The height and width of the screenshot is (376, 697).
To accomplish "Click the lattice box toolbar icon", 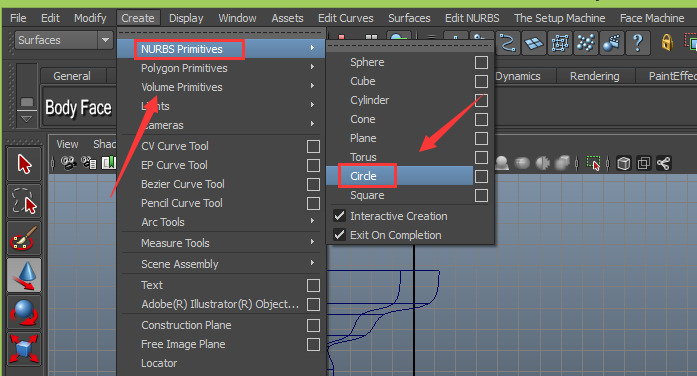I will pos(560,43).
